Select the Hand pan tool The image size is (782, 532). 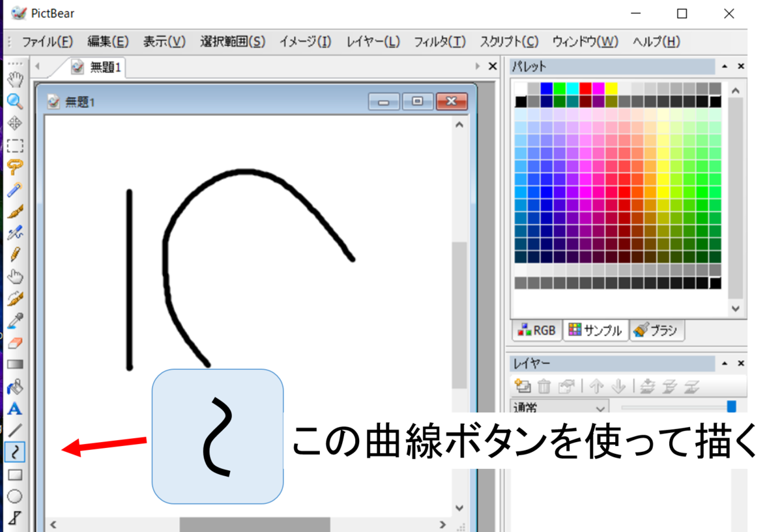pyautogui.click(x=14, y=79)
